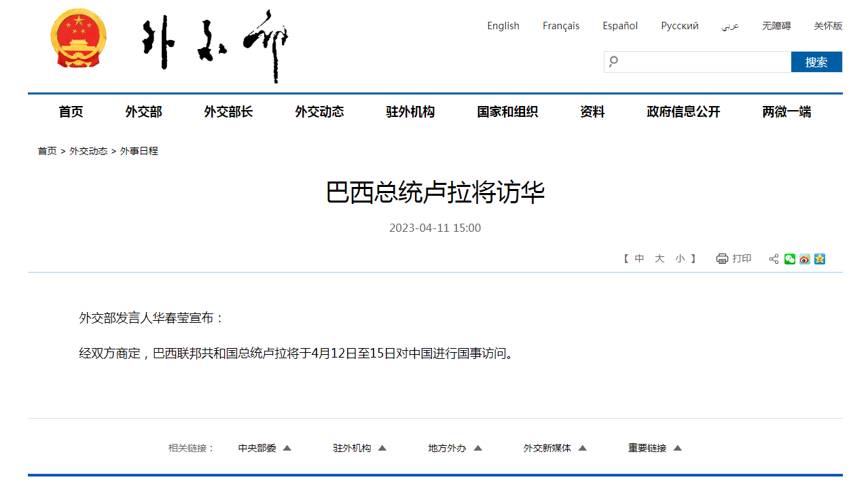Share to QZone using star icon
Screen dimensions: 868x484
(819, 259)
